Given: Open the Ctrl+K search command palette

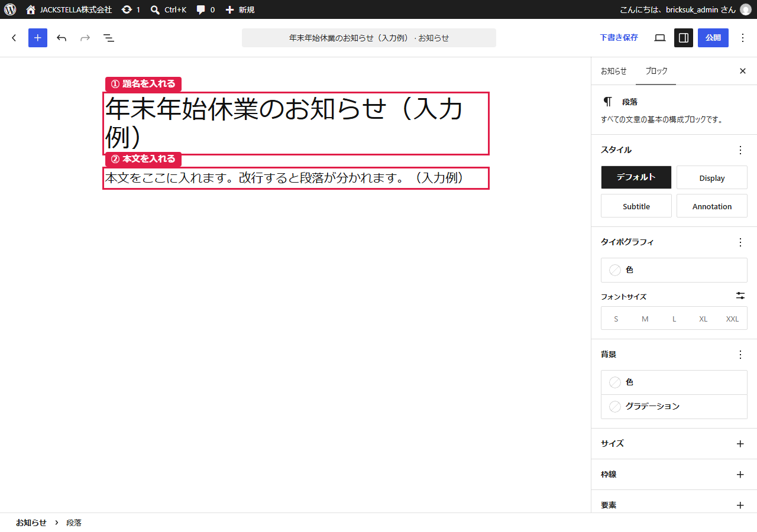Looking at the screenshot, I should coord(169,9).
